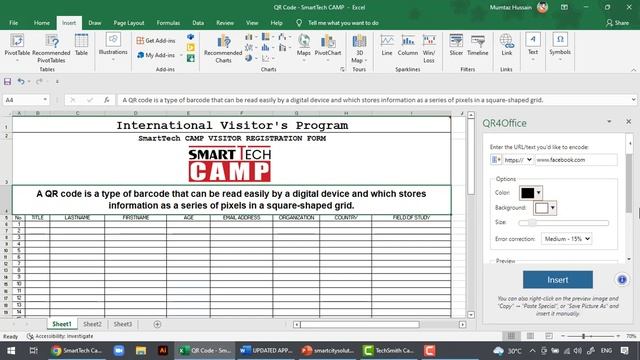Switch to the Home tab
640x360 pixels.
click(x=42, y=23)
